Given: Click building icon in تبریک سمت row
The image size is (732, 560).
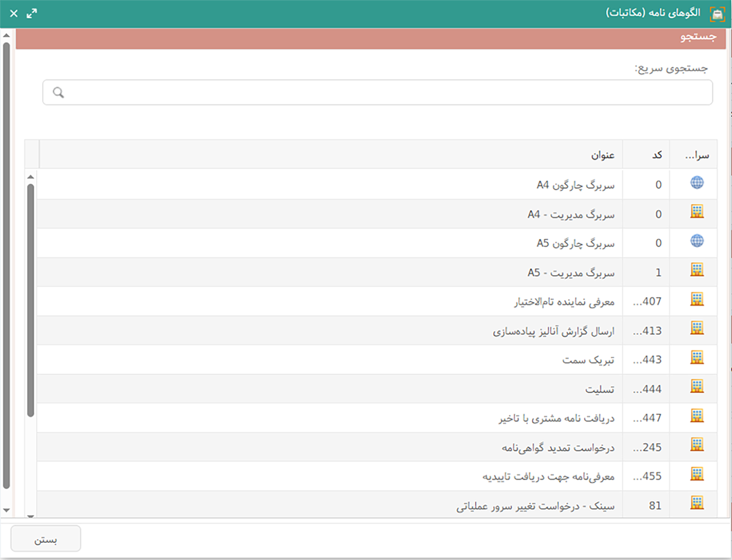Looking at the screenshot, I should click(697, 357).
